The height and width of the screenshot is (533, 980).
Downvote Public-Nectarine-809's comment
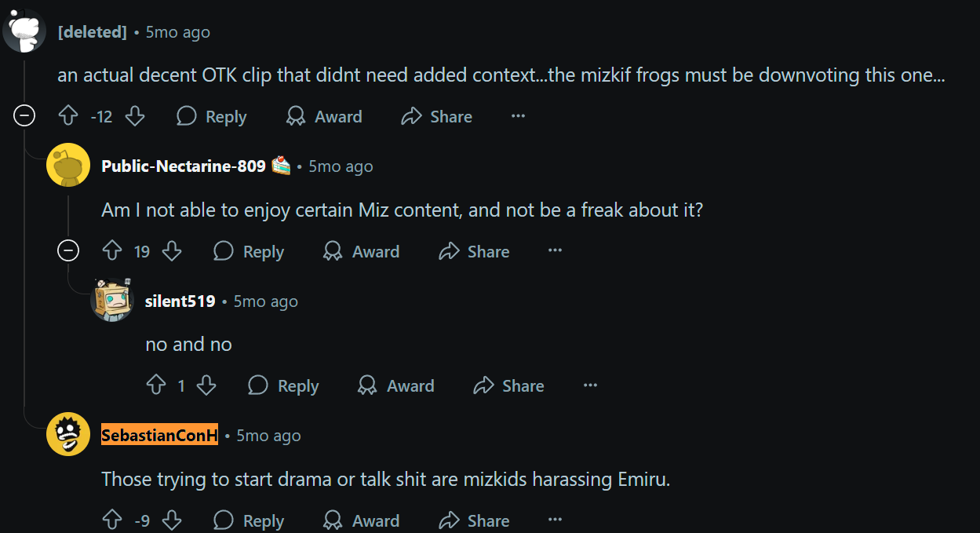pos(171,252)
